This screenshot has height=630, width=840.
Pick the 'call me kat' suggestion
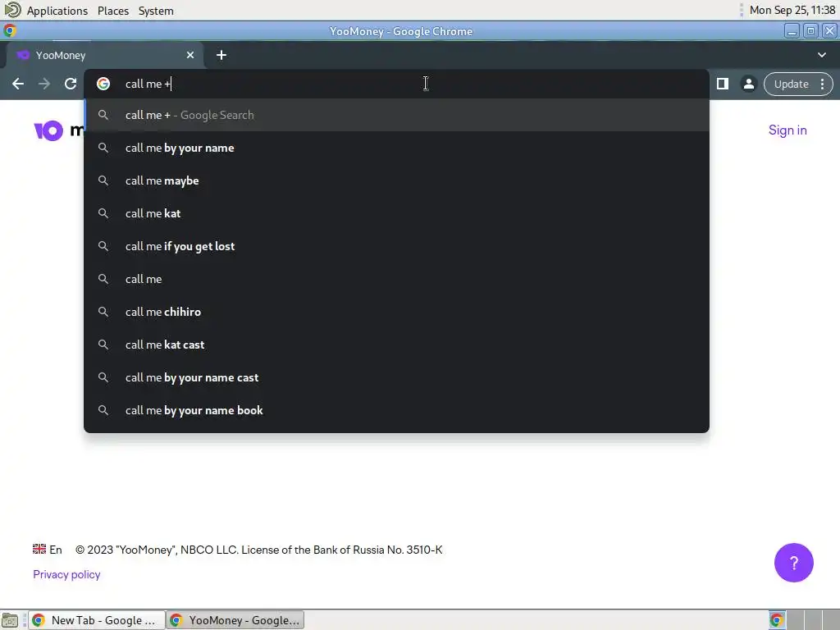tap(396, 213)
